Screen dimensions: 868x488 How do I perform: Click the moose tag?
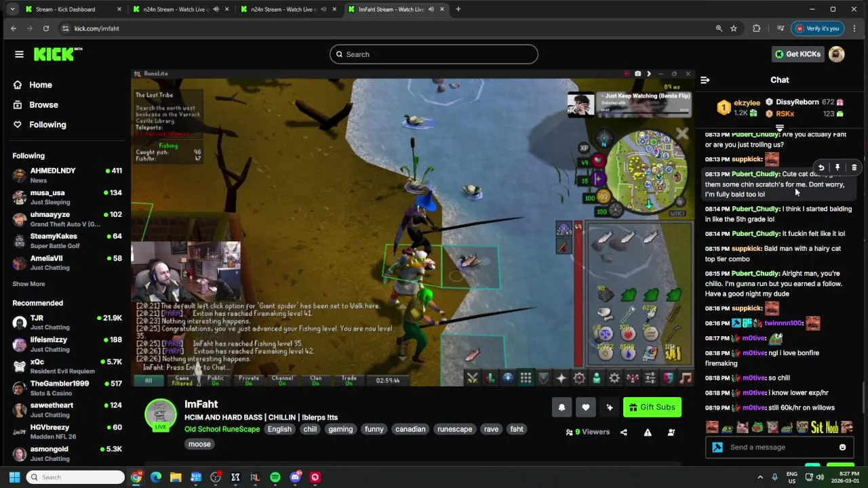click(199, 444)
